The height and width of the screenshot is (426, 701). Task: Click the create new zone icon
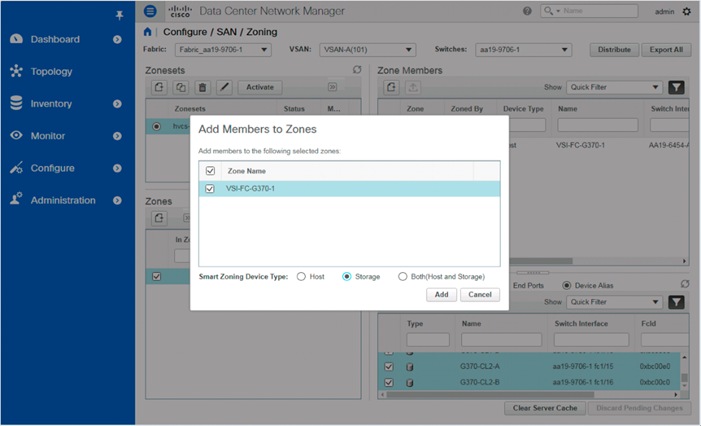159,218
